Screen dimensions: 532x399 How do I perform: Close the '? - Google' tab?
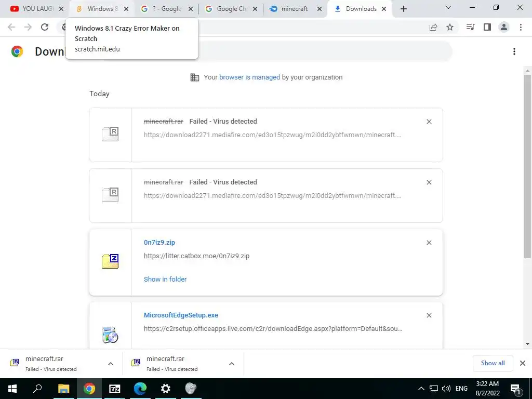coord(191,9)
